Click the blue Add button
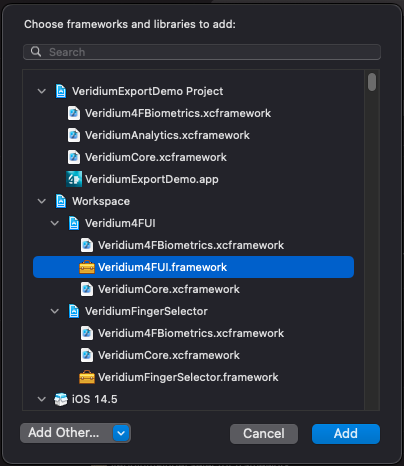This screenshot has width=404, height=466. (x=346, y=434)
